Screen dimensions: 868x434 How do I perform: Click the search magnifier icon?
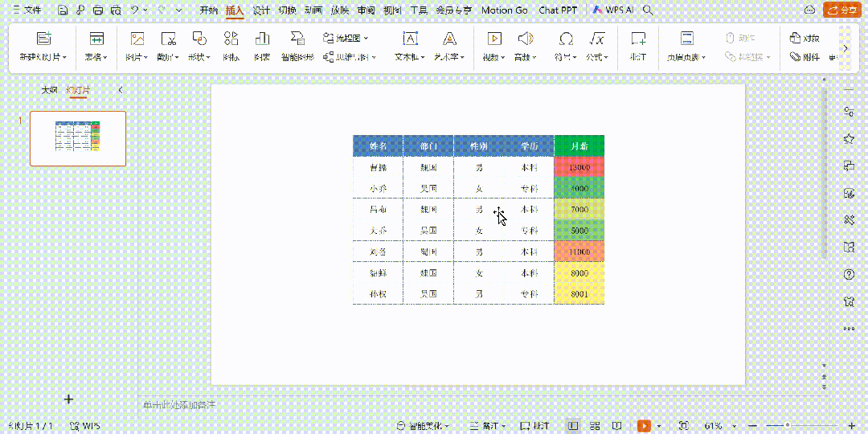647,10
